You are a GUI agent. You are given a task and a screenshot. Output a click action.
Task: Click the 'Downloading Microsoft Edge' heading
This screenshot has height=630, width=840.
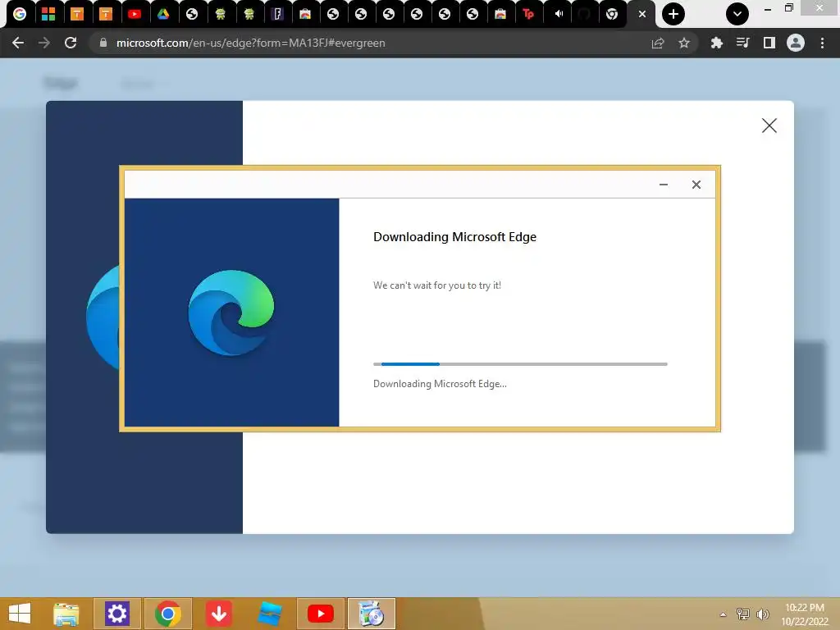(x=454, y=237)
